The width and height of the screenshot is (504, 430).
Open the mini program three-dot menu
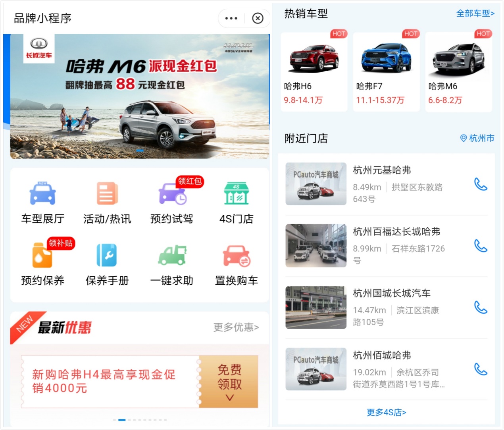click(231, 18)
